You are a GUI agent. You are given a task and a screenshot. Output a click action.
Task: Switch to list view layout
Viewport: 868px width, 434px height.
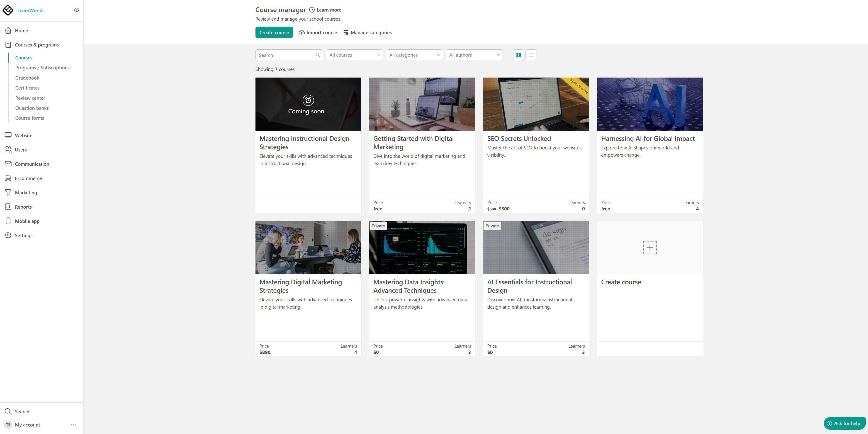click(x=531, y=55)
